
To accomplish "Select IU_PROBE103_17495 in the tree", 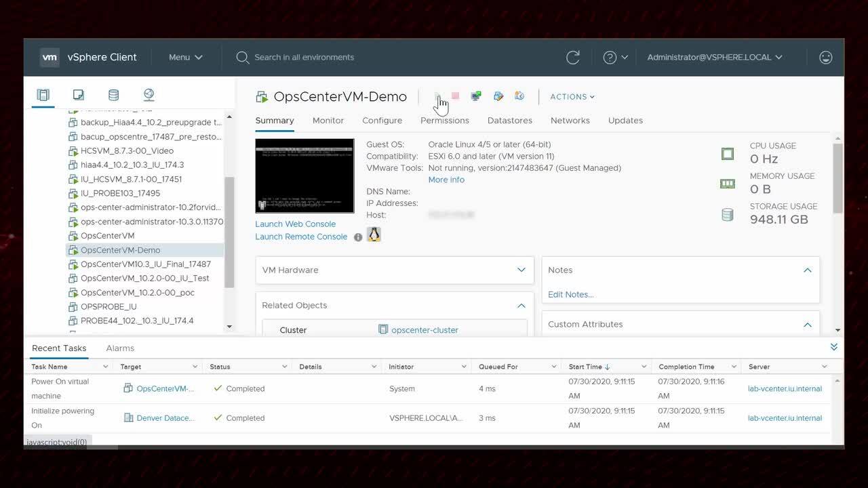I will [120, 193].
